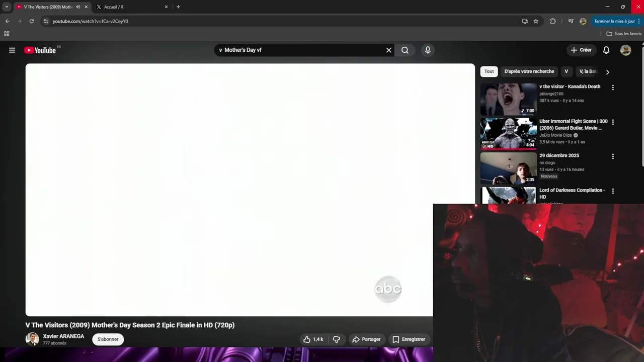644x362 pixels.
Task: Close the Accueil / X tab
Action: [x=167, y=7]
